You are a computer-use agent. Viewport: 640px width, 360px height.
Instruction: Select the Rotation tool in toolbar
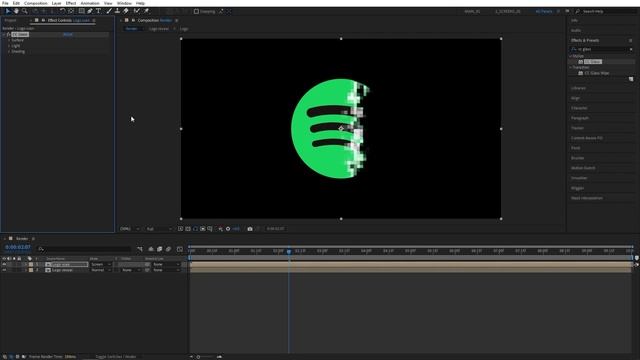point(62,11)
